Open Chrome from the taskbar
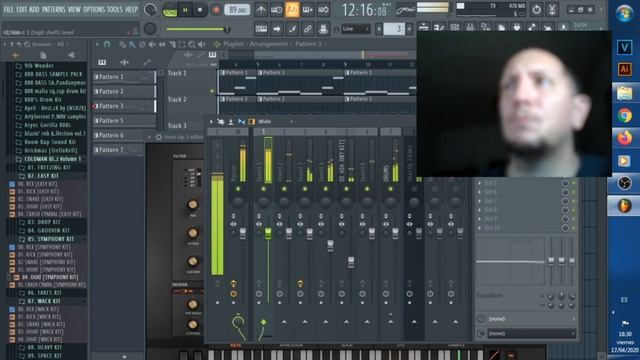The height and width of the screenshot is (360, 640). tap(624, 116)
